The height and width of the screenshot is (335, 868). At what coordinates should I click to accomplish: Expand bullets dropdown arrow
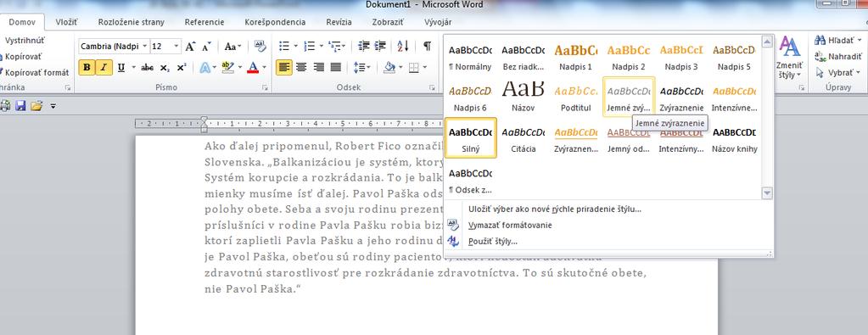coord(295,46)
